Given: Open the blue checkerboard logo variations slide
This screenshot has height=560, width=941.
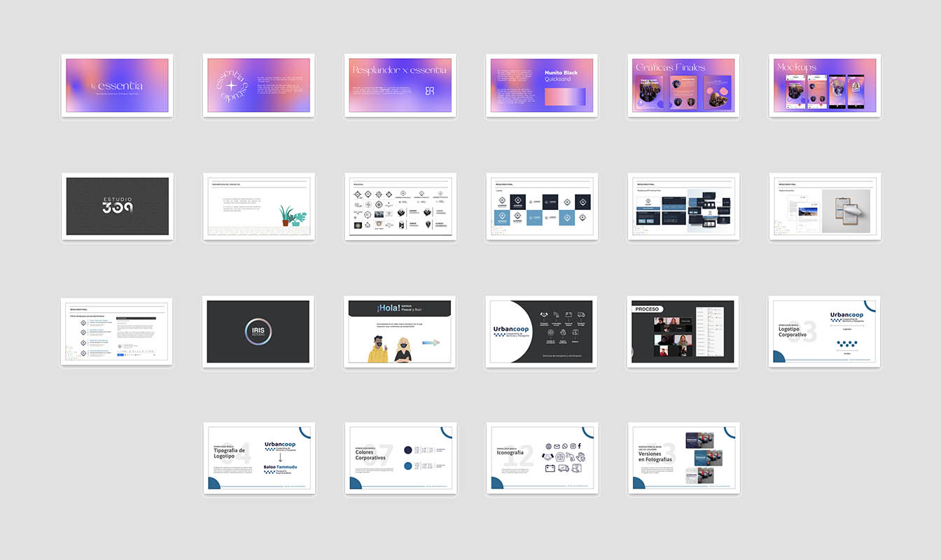Looking at the screenshot, I should click(x=541, y=206).
